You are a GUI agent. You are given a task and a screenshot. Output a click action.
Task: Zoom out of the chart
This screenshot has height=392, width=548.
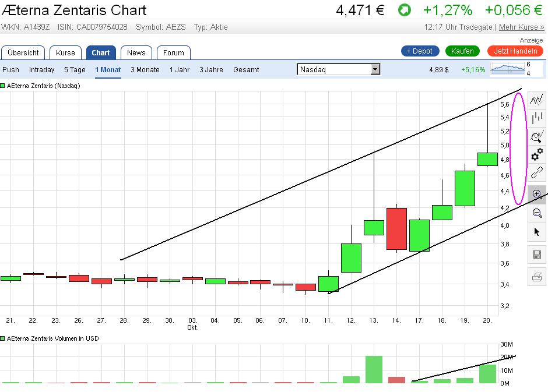point(536,213)
